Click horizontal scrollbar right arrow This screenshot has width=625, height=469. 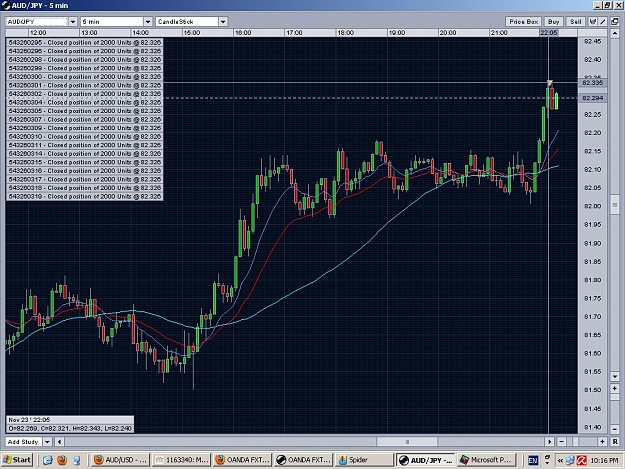550,442
